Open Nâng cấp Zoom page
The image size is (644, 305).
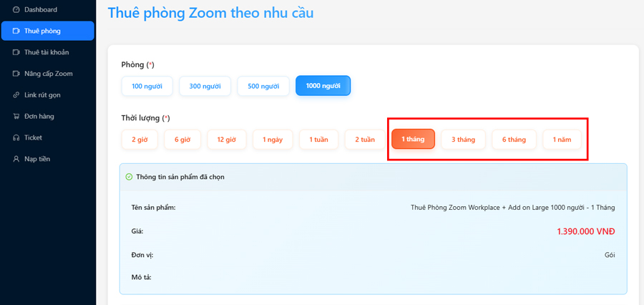point(48,74)
